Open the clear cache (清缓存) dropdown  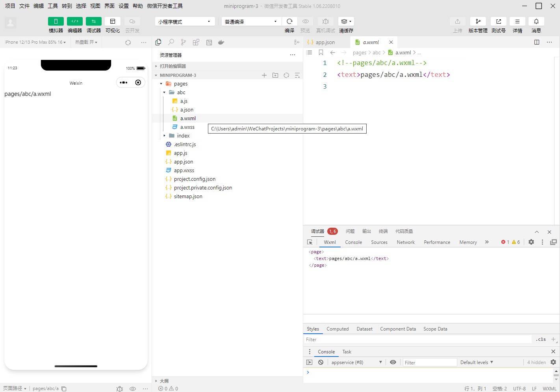[x=346, y=21]
